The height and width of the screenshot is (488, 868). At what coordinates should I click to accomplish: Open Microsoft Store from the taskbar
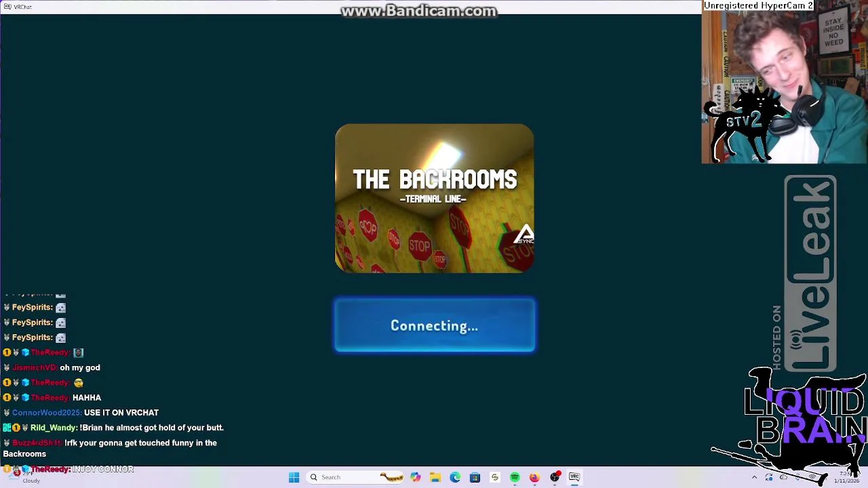click(x=475, y=477)
